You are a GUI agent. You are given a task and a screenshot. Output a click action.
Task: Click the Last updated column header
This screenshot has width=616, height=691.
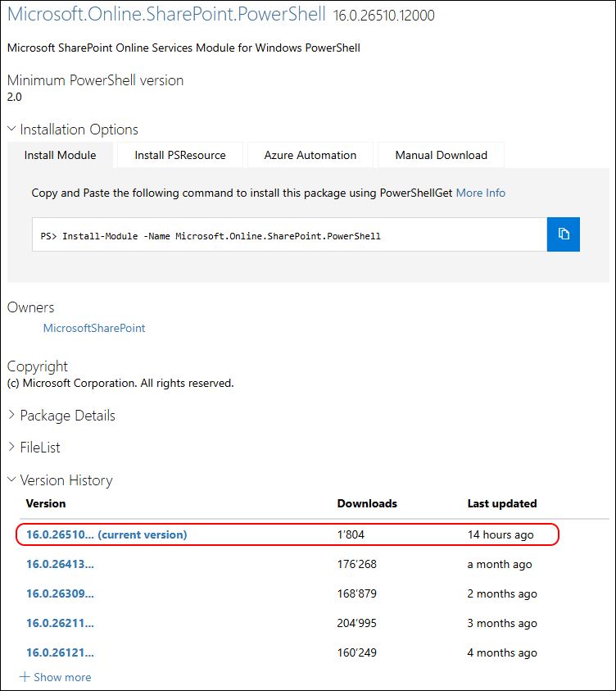(502, 504)
